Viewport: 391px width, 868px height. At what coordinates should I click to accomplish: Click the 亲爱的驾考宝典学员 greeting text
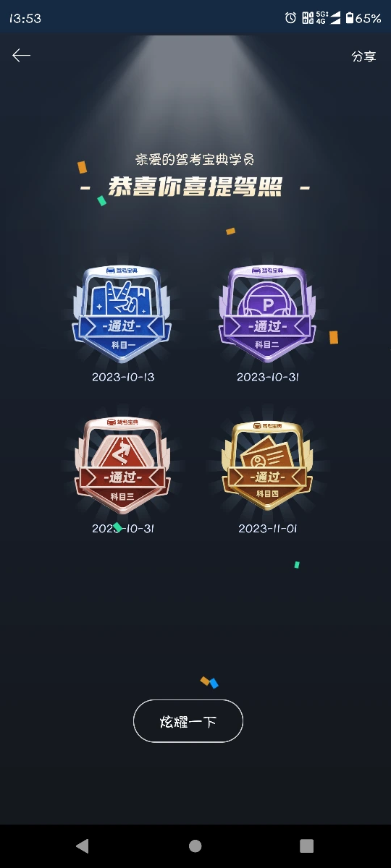pyautogui.click(x=195, y=159)
